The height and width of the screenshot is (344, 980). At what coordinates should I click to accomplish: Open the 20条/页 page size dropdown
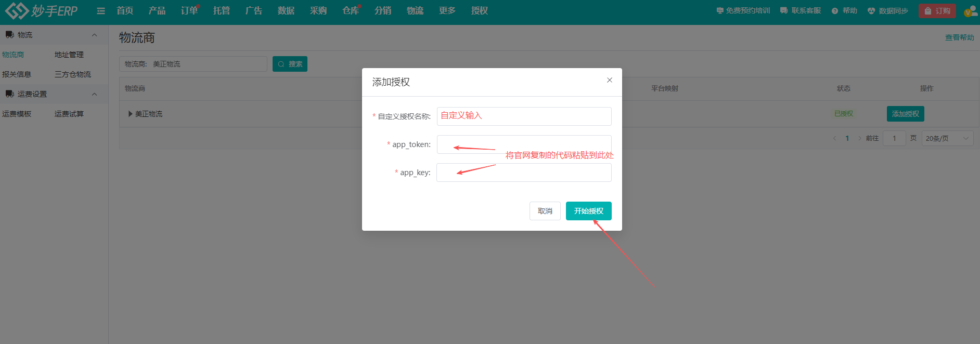point(948,138)
